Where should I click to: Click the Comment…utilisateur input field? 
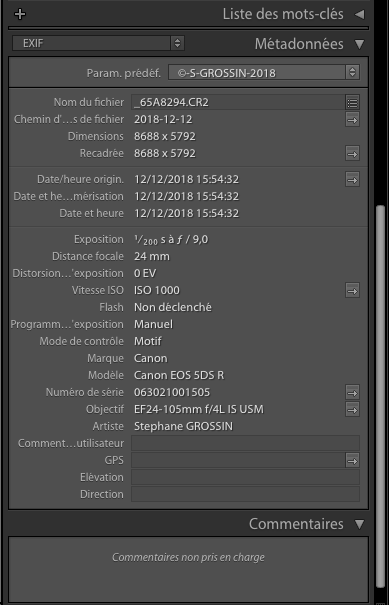tap(245, 443)
